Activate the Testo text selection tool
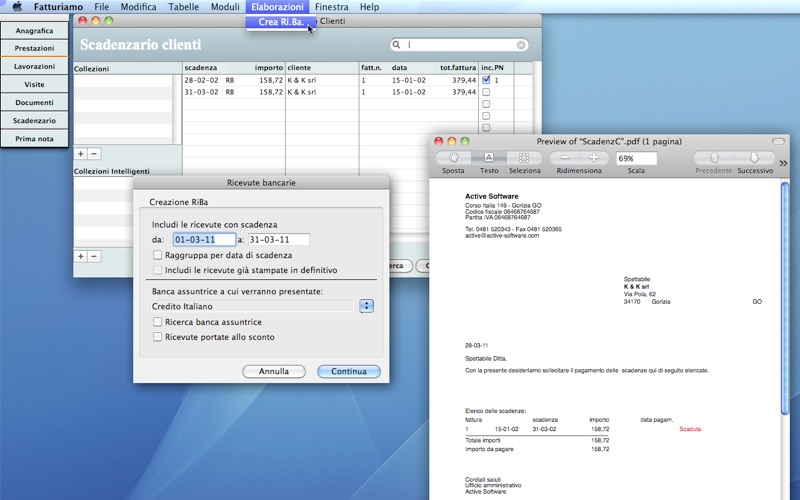 [489, 158]
